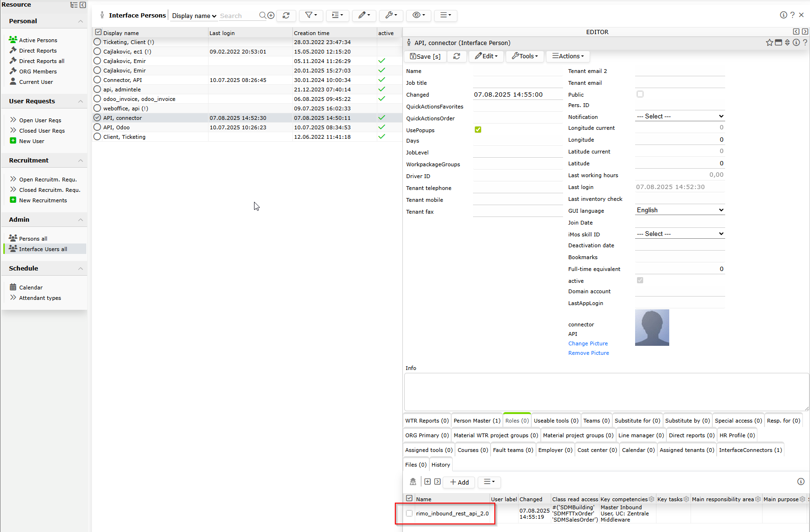Toggle select-all checkbox in Display name header
The width and height of the screenshot is (810, 532).
(x=99, y=32)
